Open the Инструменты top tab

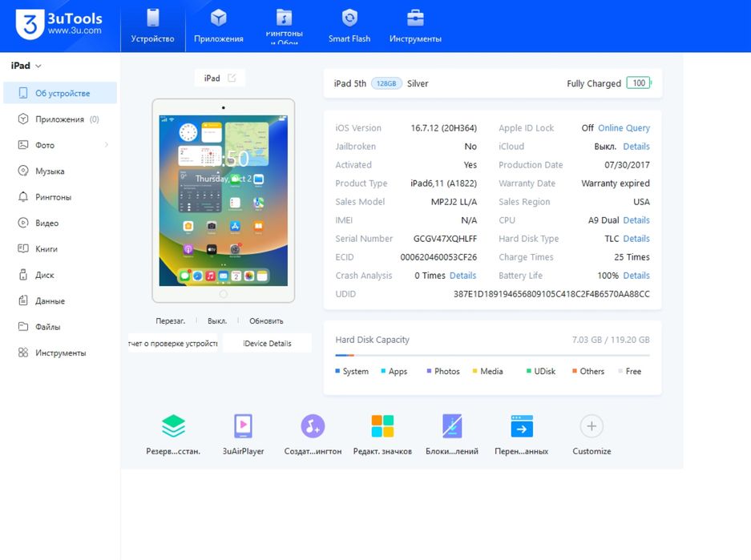[415, 26]
